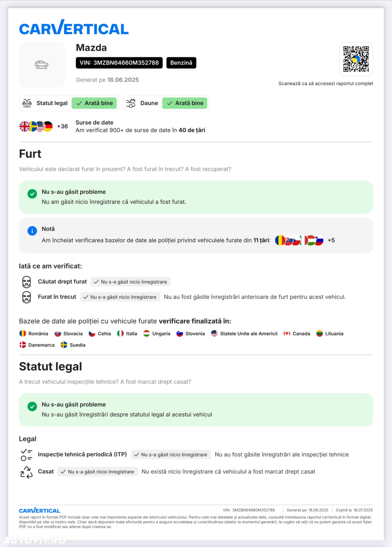The width and height of the screenshot is (392, 547).
Task: Click the masked thief icon for Căutat drept furat
Action: (26, 282)
